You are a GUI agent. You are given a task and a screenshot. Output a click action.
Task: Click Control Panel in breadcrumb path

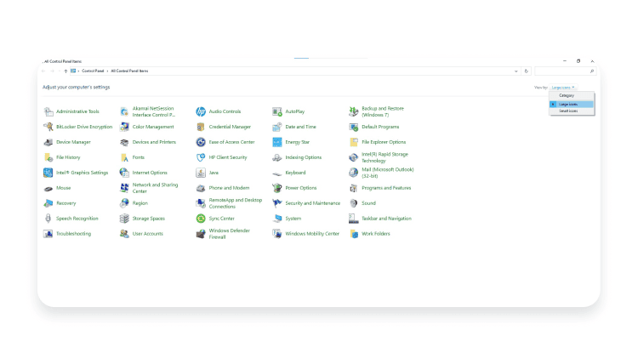tap(93, 71)
